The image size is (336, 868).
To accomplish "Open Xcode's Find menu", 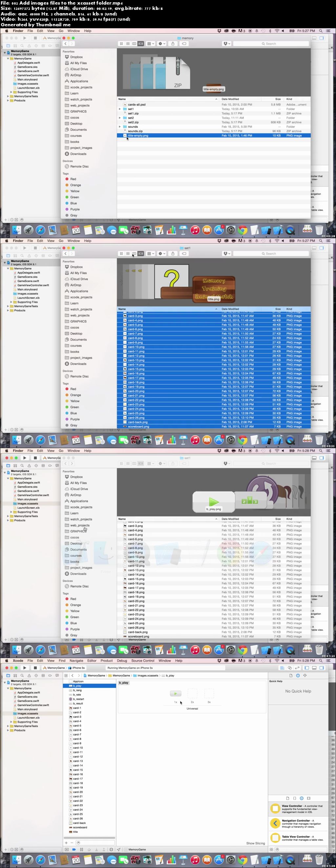I will 62,660.
